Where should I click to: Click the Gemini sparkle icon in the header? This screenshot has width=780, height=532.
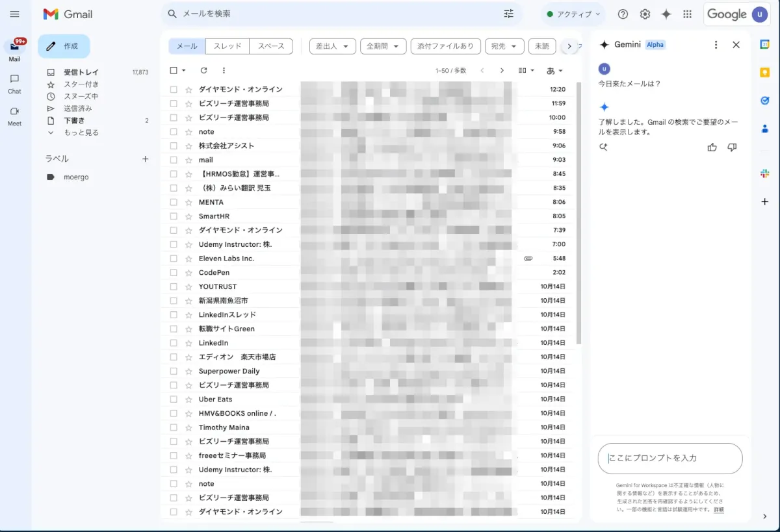pos(666,14)
